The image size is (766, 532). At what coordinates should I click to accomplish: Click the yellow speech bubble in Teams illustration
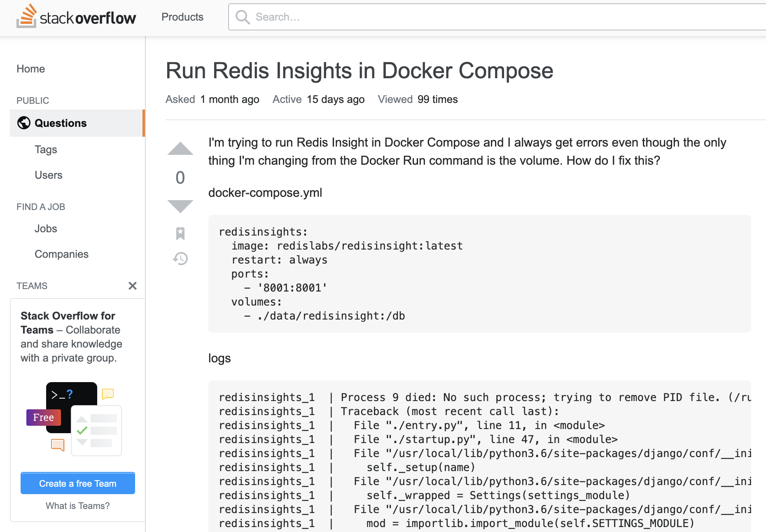pos(107,394)
